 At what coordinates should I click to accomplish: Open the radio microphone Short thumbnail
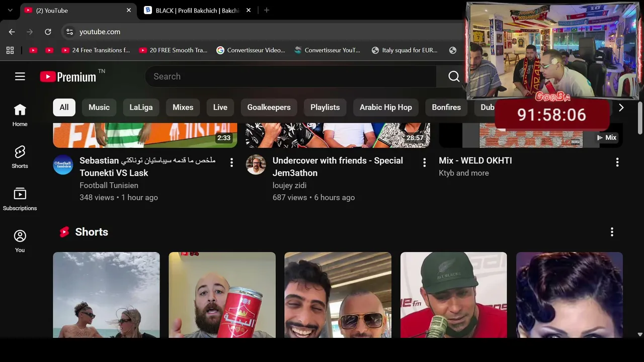click(453, 295)
